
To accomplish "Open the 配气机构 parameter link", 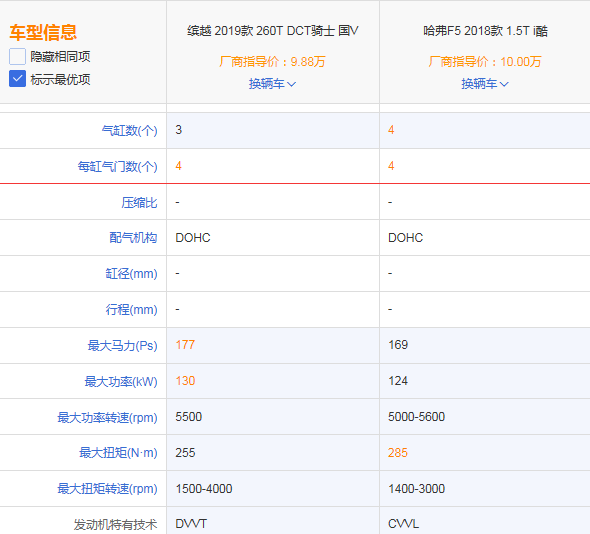I will point(133,238).
